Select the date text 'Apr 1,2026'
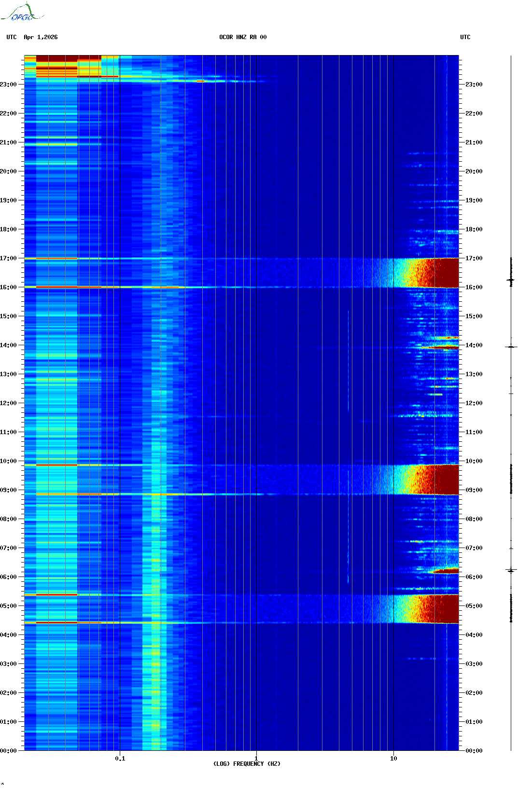532x789 pixels. click(41, 37)
